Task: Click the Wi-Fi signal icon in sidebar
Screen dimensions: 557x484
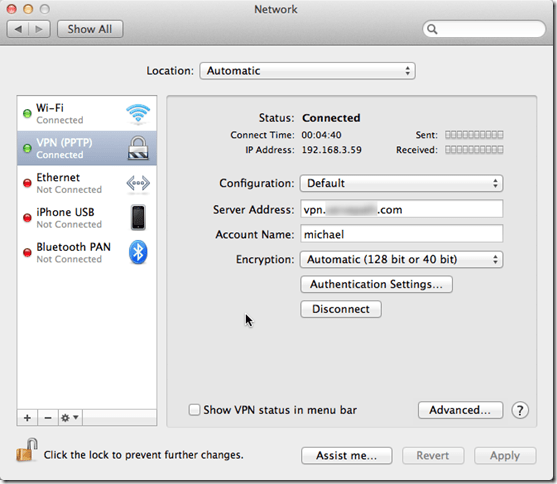Action: [x=138, y=114]
